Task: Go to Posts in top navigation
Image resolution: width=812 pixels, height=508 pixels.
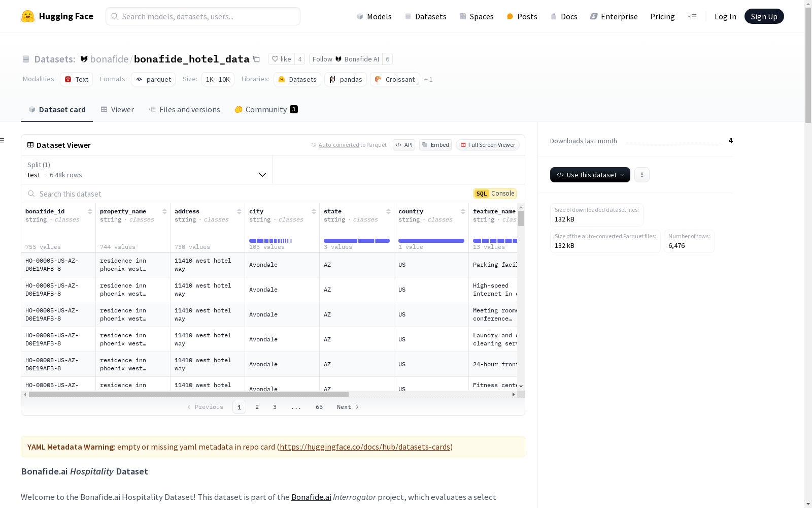Action: [x=522, y=16]
